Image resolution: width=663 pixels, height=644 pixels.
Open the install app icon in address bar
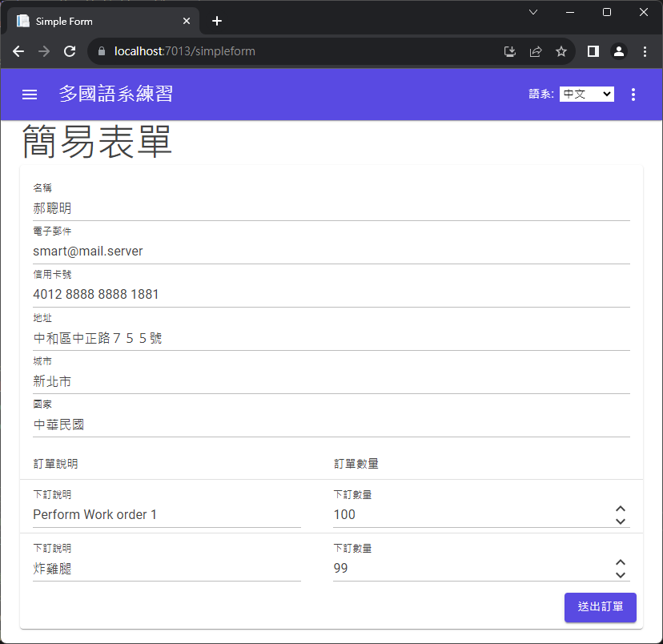point(510,51)
